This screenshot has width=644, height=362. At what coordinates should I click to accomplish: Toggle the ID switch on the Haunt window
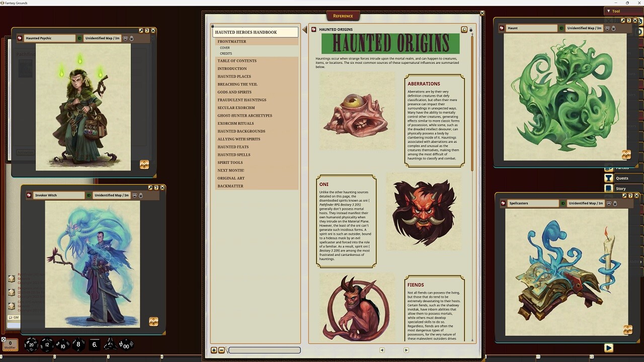[x=561, y=28]
